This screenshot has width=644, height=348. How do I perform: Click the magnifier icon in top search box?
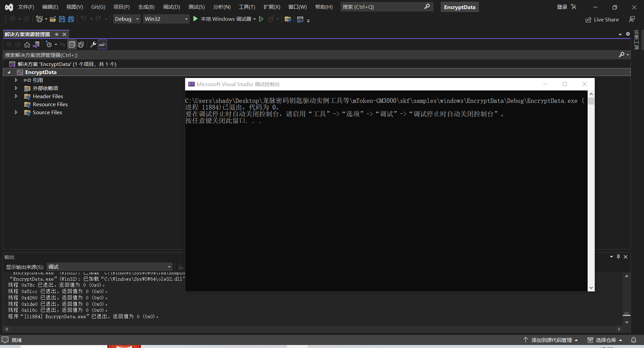click(427, 7)
